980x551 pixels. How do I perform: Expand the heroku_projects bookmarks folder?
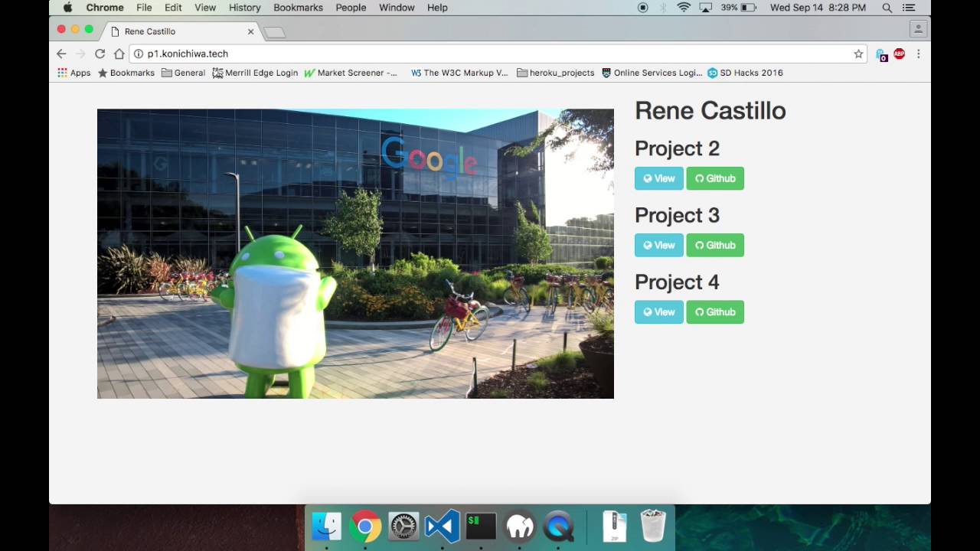point(556,73)
